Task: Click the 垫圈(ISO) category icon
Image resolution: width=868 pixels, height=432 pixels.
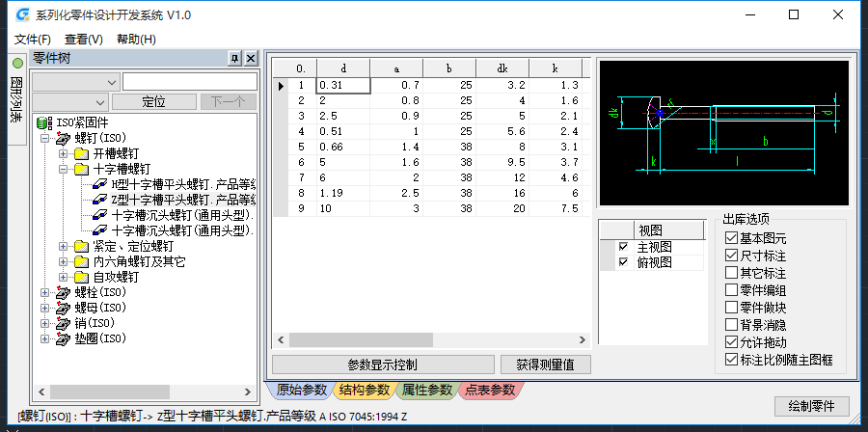Action: click(x=63, y=338)
